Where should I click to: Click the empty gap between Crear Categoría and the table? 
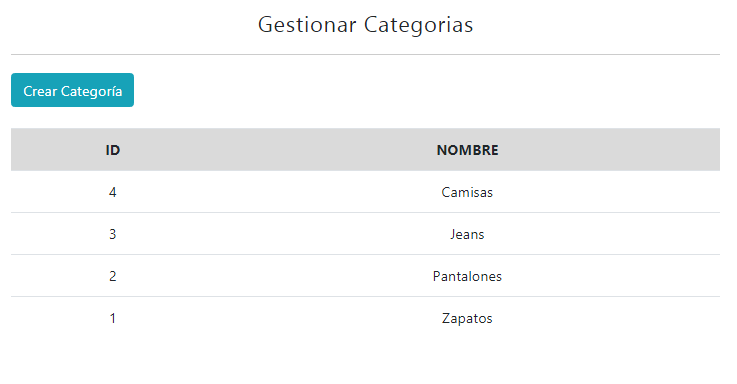[x=365, y=118]
